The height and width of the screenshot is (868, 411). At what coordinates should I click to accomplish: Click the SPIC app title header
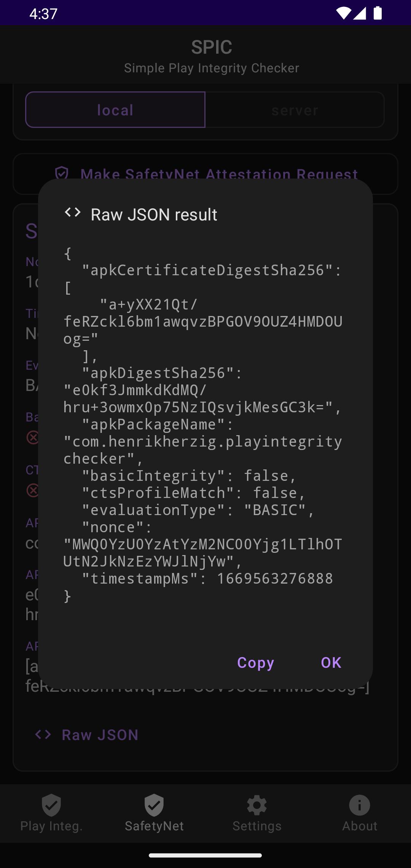[212, 47]
